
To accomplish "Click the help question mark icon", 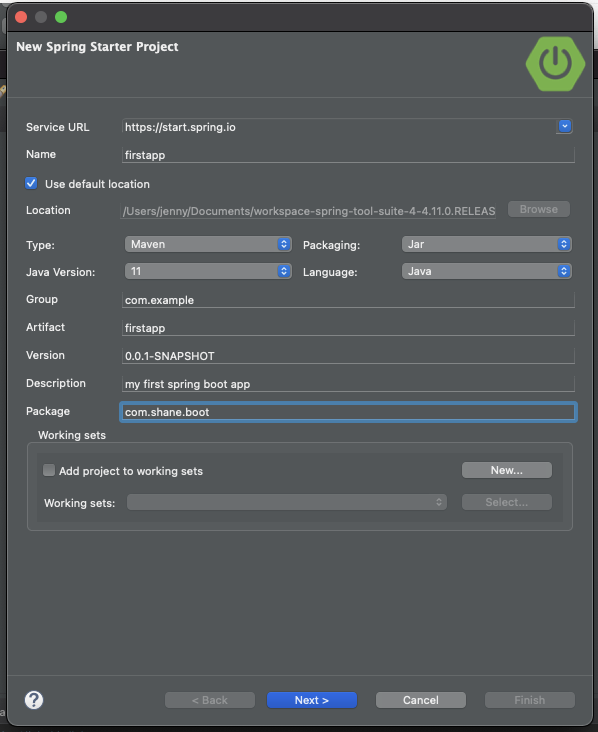I will point(34,700).
